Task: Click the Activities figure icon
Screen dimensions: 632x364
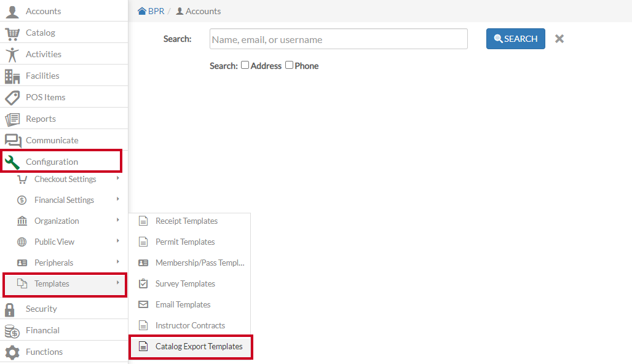Action: [12, 55]
